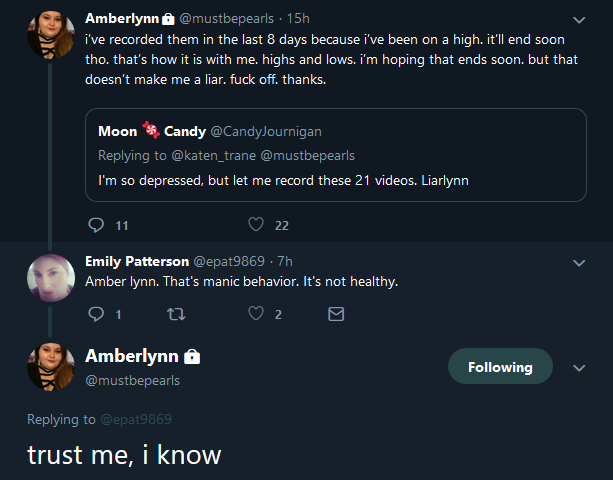The width and height of the screenshot is (613, 480).
Task: Toggle the Following button for Amberlynn
Action: point(500,366)
